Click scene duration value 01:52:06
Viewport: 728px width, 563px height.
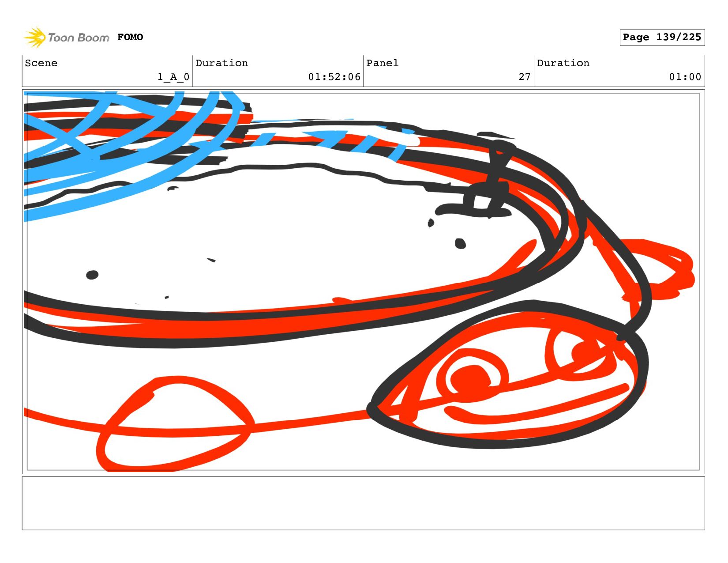click(x=334, y=77)
